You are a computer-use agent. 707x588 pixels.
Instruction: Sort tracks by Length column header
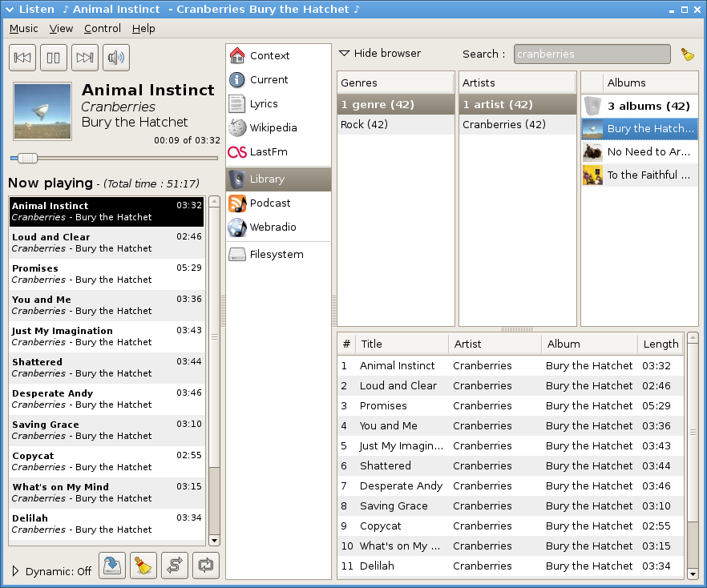click(x=661, y=344)
